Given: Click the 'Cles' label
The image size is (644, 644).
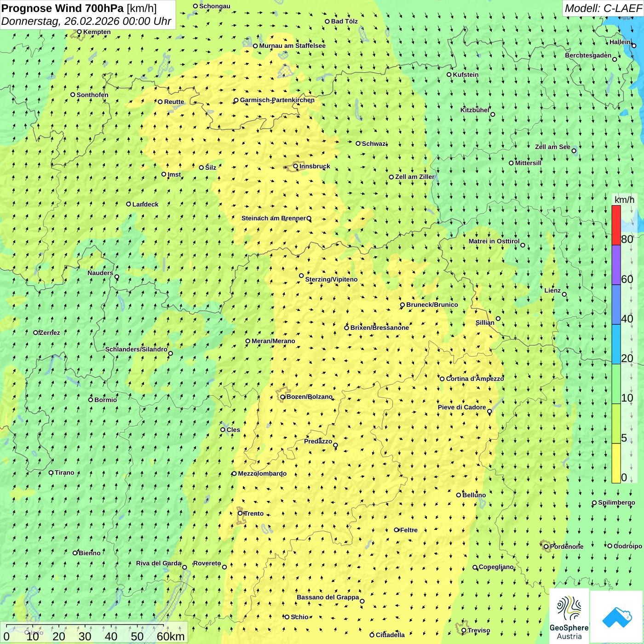Looking at the screenshot, I should click(233, 430).
